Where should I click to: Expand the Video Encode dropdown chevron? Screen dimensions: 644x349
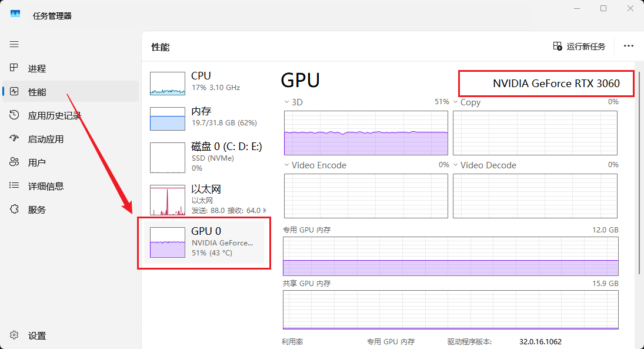286,165
